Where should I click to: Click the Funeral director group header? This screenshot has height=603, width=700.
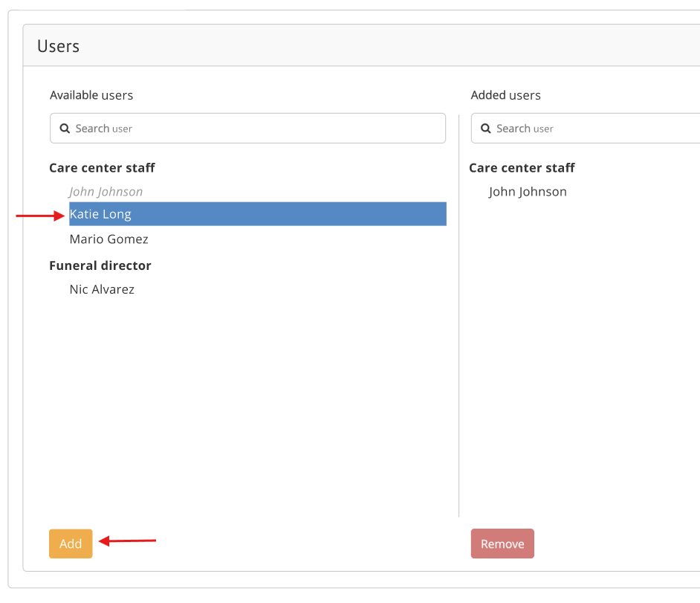[100, 265]
